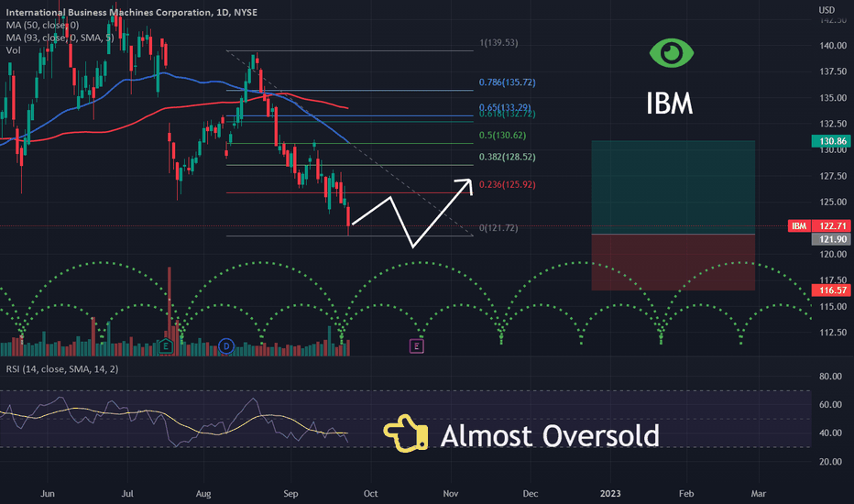Click the Nov label on time axis
The image size is (854, 504).
point(451,493)
